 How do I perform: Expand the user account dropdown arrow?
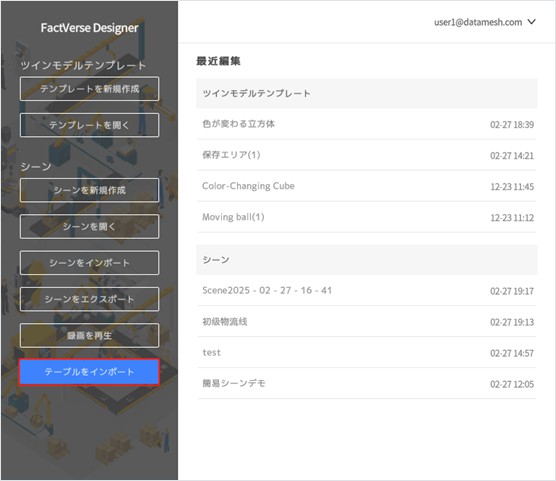(x=531, y=22)
